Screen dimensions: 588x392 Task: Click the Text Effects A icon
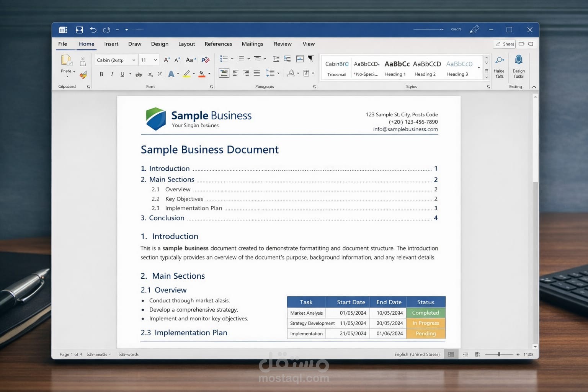point(171,74)
